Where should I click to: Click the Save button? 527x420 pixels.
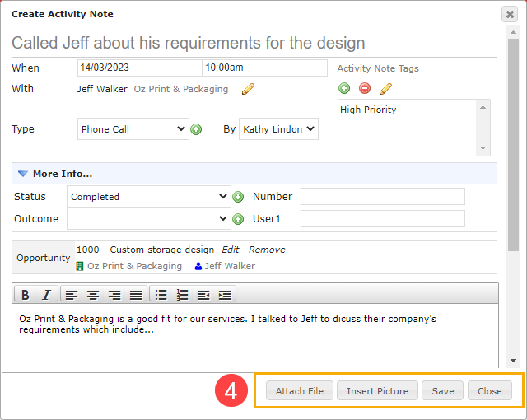[443, 391]
